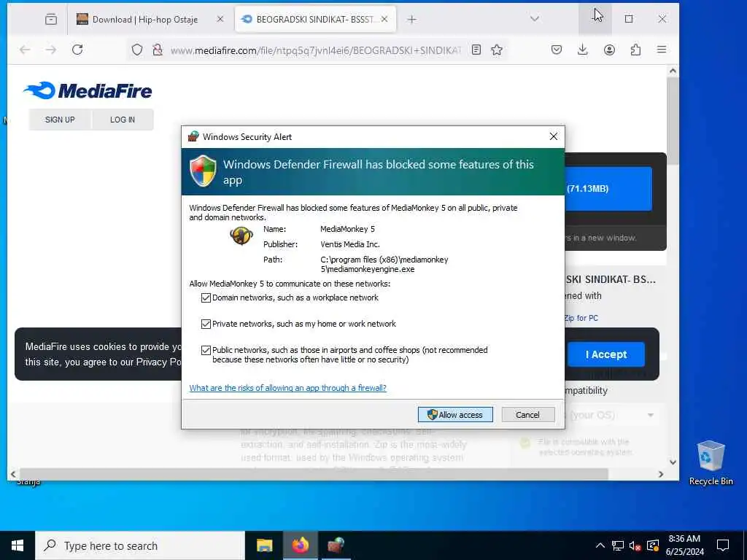Open the extensions puzzle icon
The height and width of the screenshot is (560, 747).
[x=635, y=50]
